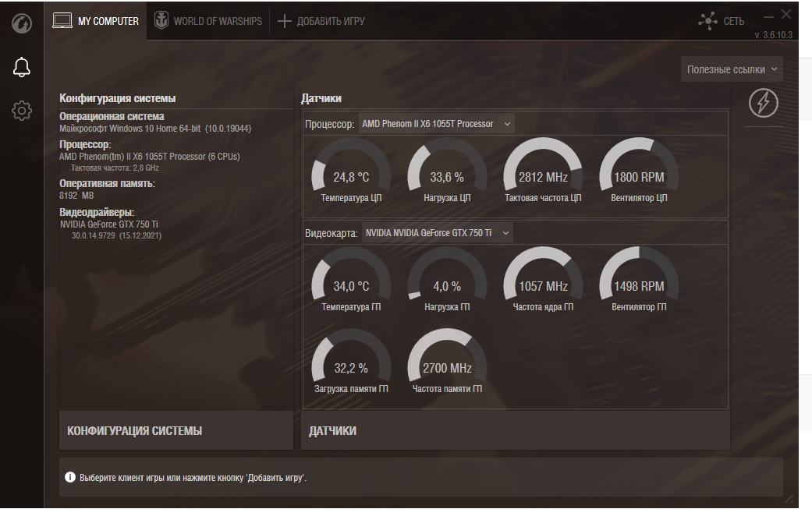Switch to the World of Warships tab
Screen dimensions: 812x516
point(208,21)
